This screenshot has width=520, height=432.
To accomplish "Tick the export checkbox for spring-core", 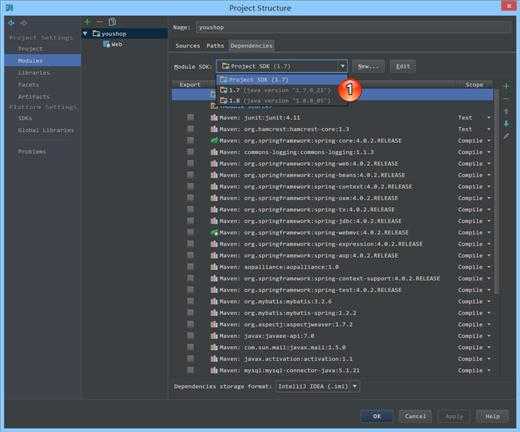I will pyautogui.click(x=190, y=140).
